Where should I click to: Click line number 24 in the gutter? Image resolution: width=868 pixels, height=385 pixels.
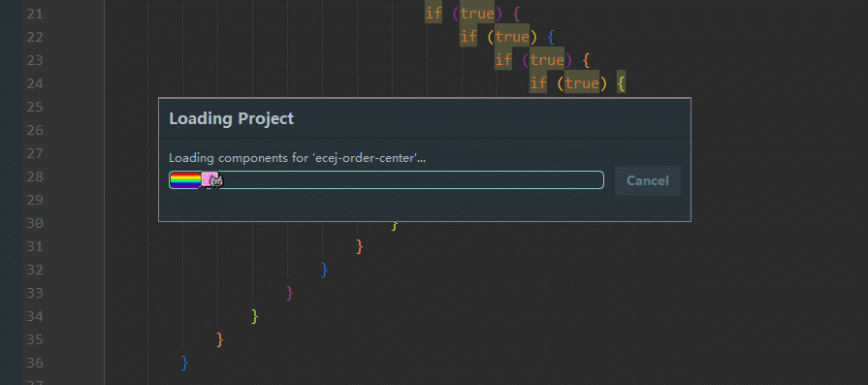(x=34, y=83)
